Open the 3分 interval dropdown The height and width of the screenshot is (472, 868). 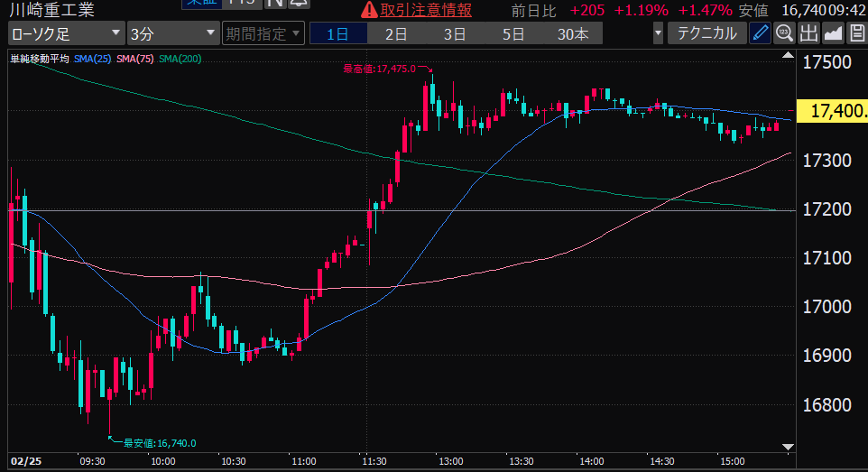point(171,34)
